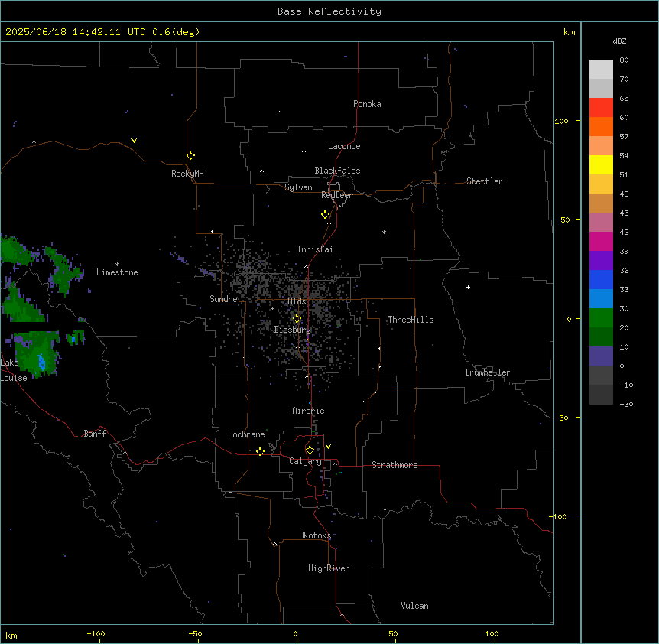
Task: Click the Lacombe city label
Action: (x=344, y=146)
